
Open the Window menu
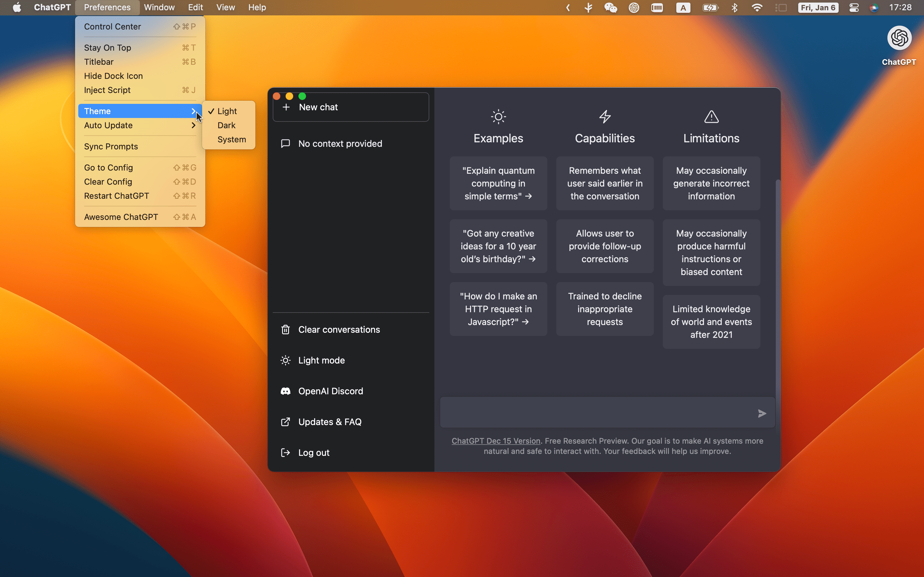159,7
